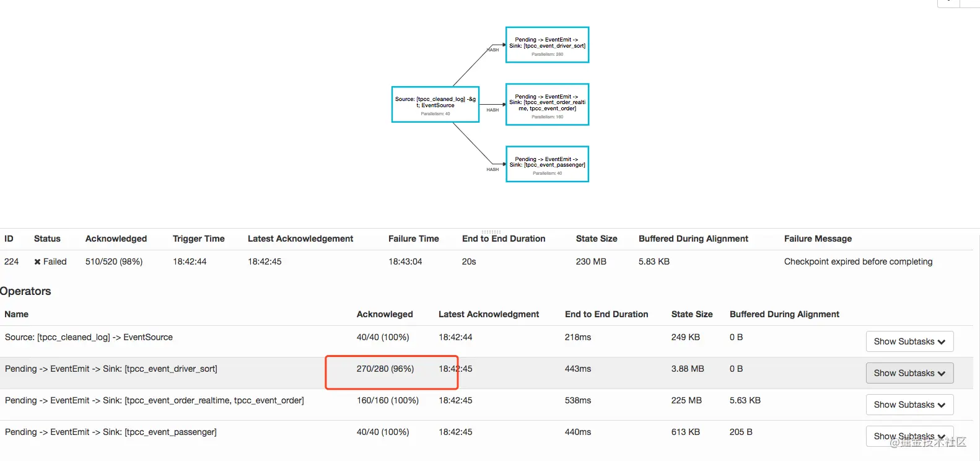Click the 440ms duration value
Viewport: 980px width, 461px height.
click(578, 432)
